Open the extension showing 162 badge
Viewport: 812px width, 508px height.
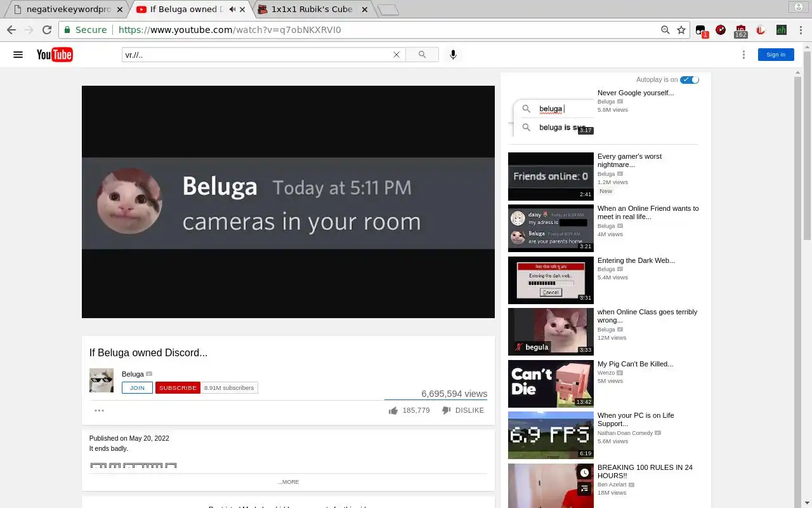740,31
